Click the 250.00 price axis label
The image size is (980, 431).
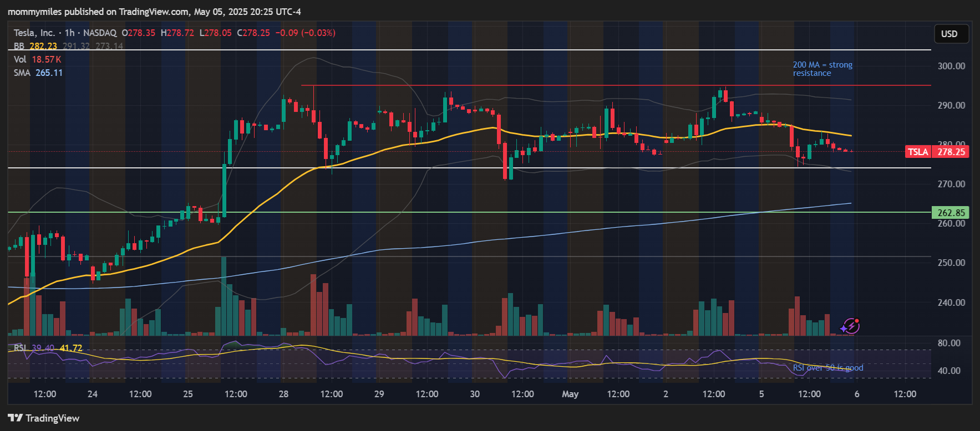951,263
